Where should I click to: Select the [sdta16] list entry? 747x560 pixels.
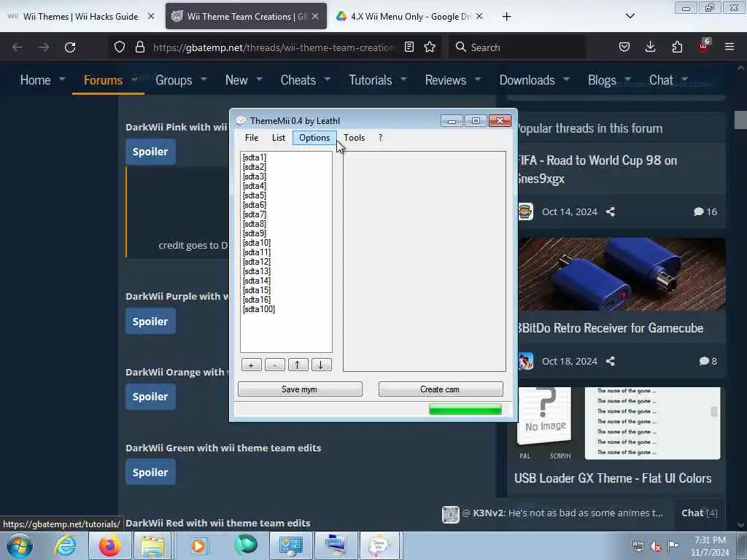(x=256, y=300)
